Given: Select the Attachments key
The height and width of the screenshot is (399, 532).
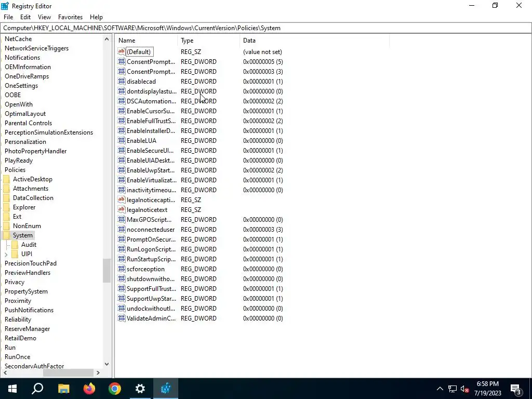Looking at the screenshot, I should 31,188.
